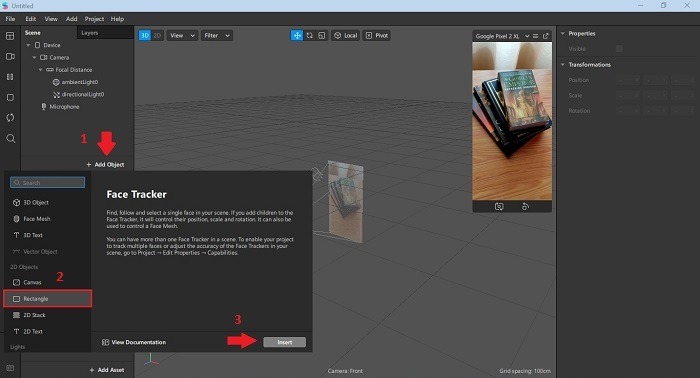This screenshot has height=378, width=700.
Task: Choose Canvas from 2D Objects
Action: coord(47,282)
